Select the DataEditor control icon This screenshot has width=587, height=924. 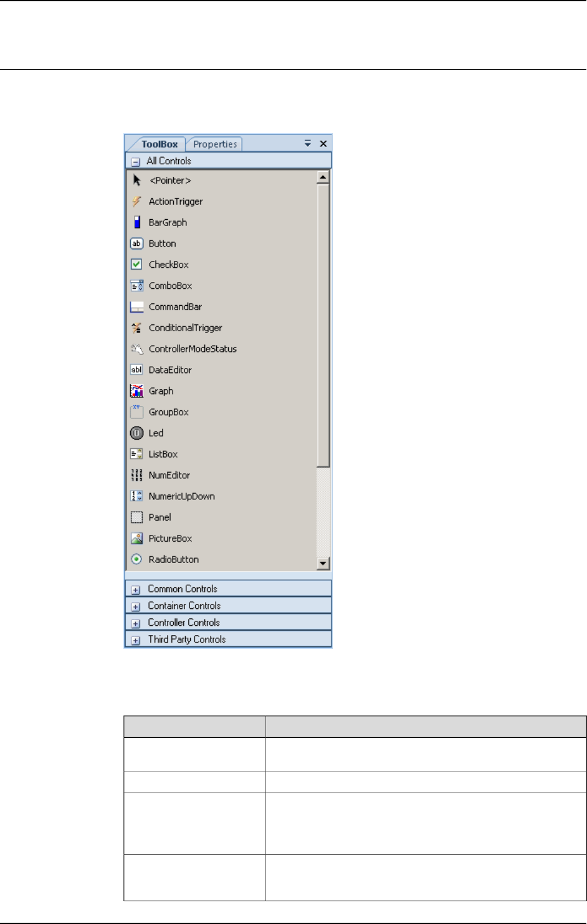136,370
